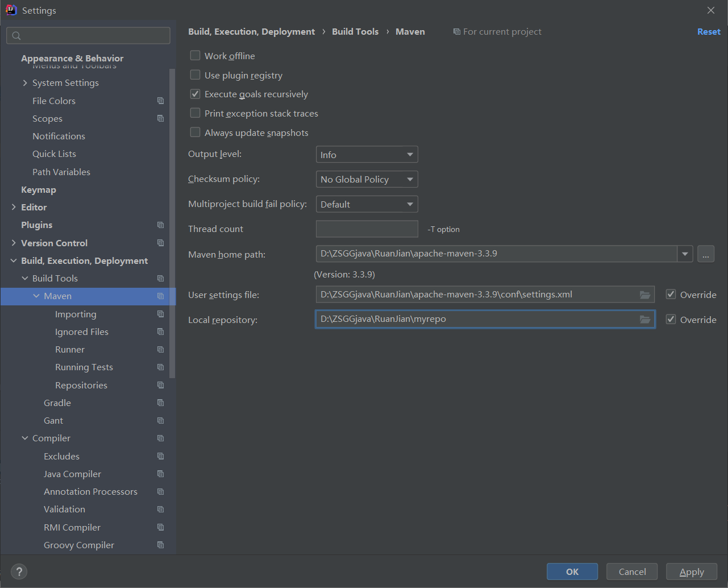
Task: Uncheck Execute goals recursively
Action: [195, 94]
